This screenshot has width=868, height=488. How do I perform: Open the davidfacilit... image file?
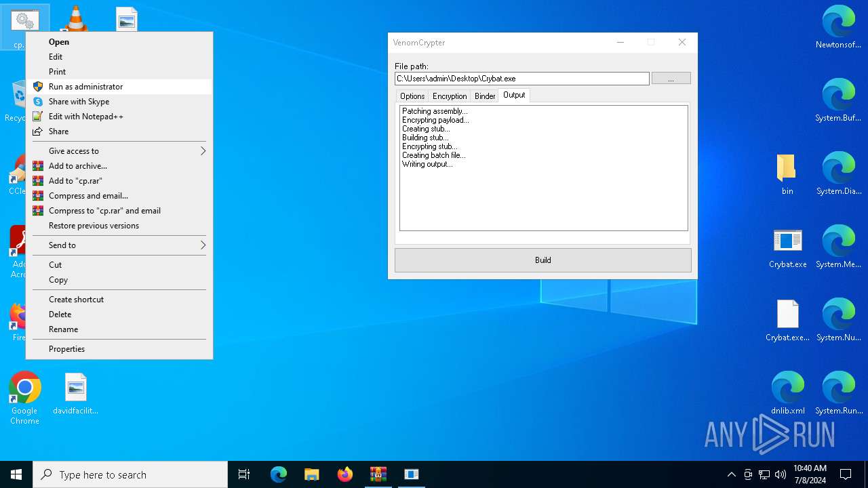click(75, 394)
